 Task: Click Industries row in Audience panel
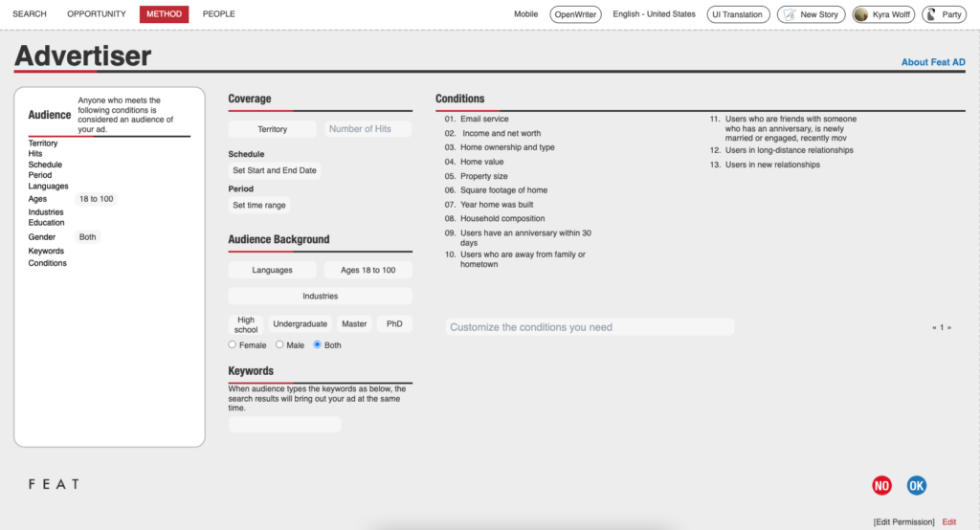[x=46, y=211]
